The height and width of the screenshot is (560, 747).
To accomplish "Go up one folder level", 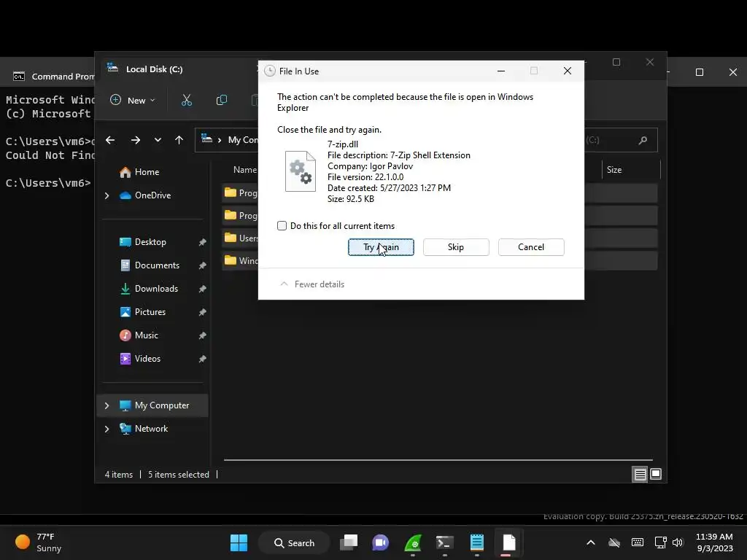I will click(179, 140).
